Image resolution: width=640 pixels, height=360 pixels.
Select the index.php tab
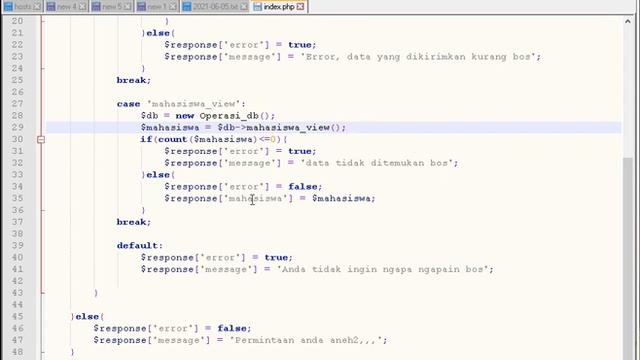pyautogui.click(x=279, y=7)
